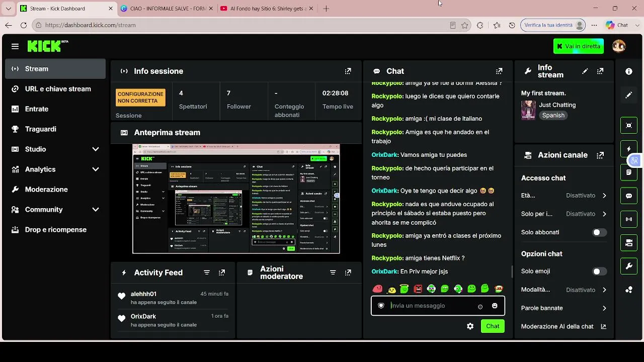Open Moderazione in the sidebar
This screenshot has height=362, width=644.
[55, 190]
